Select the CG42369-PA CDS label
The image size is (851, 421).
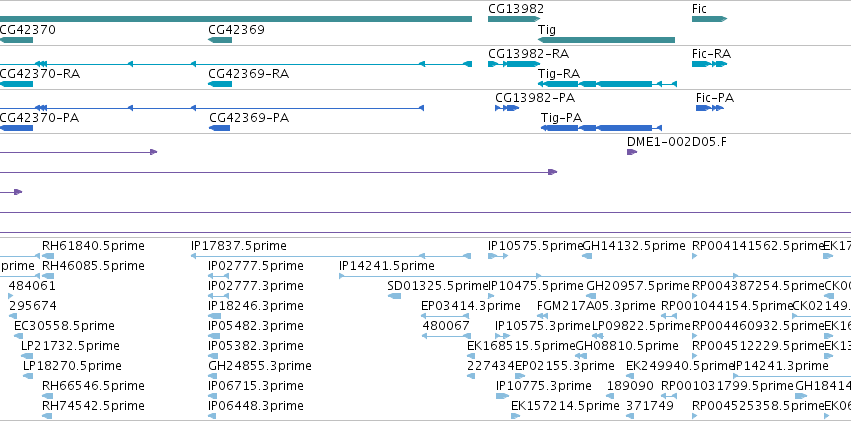pyautogui.click(x=249, y=118)
